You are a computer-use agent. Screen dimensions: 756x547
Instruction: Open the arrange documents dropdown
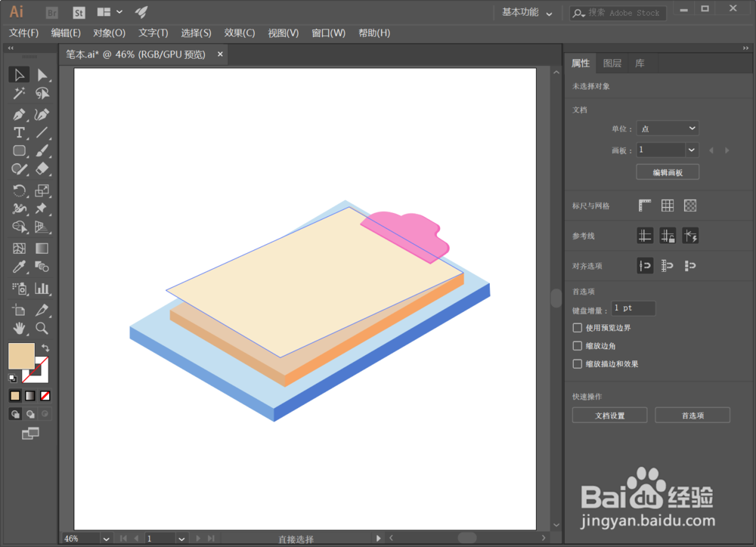(x=110, y=12)
